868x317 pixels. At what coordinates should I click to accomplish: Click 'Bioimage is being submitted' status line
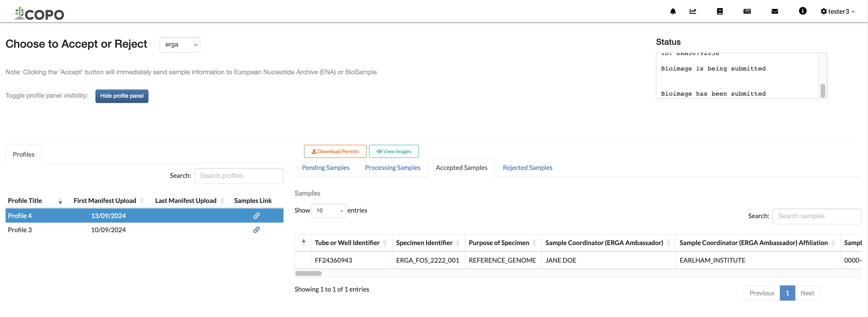pyautogui.click(x=713, y=69)
